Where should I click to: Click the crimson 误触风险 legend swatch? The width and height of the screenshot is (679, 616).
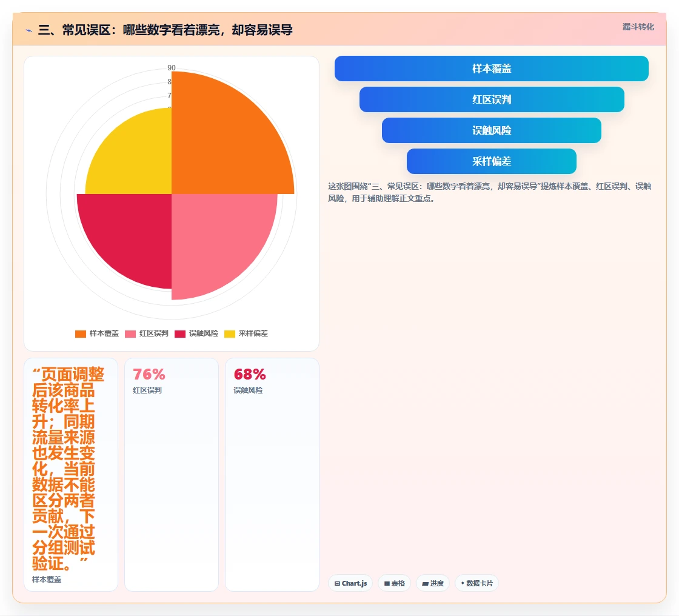180,333
